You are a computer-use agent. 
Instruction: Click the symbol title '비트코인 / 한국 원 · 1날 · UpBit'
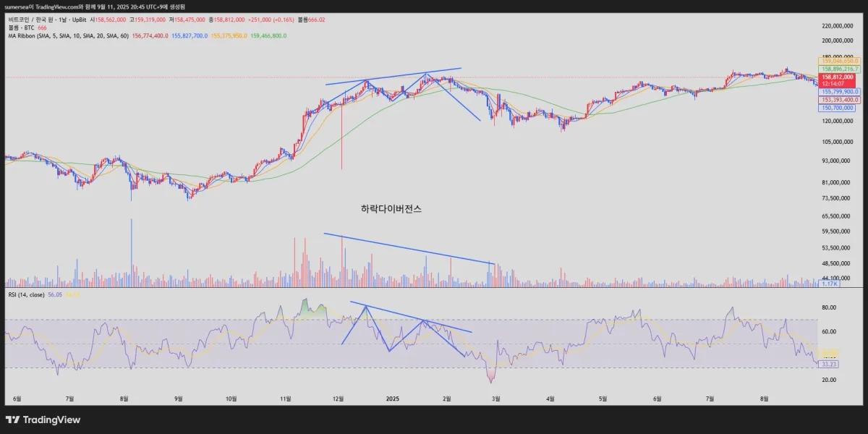(47, 20)
